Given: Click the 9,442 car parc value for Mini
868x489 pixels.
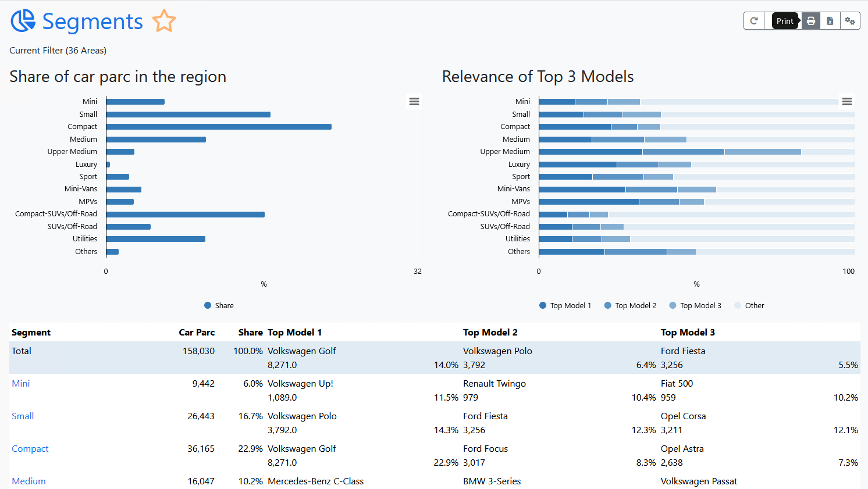Looking at the screenshot, I should click(x=204, y=384).
